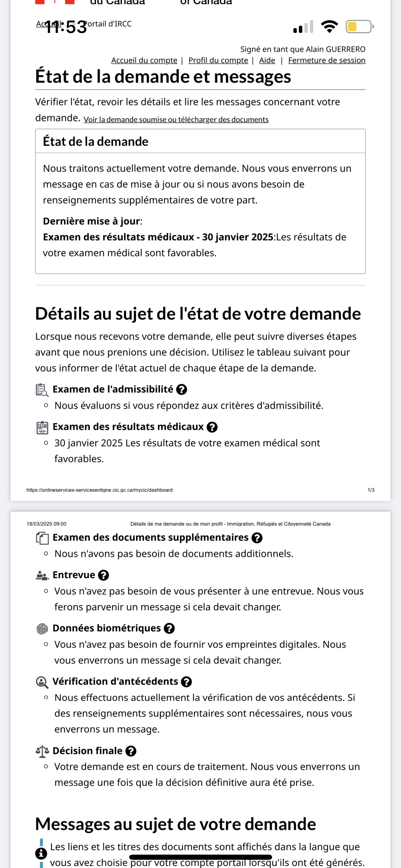The image size is (401, 868).
Task: Open help for Examen des résultats médicaux
Action: coord(212,427)
